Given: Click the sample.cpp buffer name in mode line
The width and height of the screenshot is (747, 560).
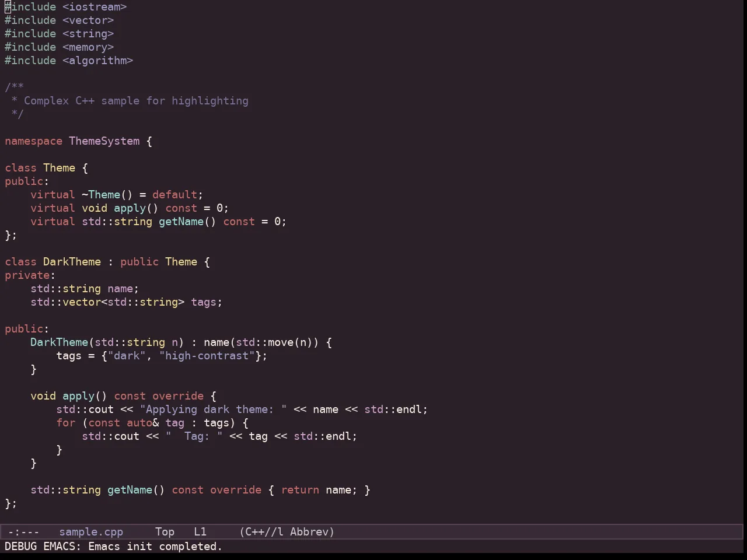Looking at the screenshot, I should click(91, 532).
